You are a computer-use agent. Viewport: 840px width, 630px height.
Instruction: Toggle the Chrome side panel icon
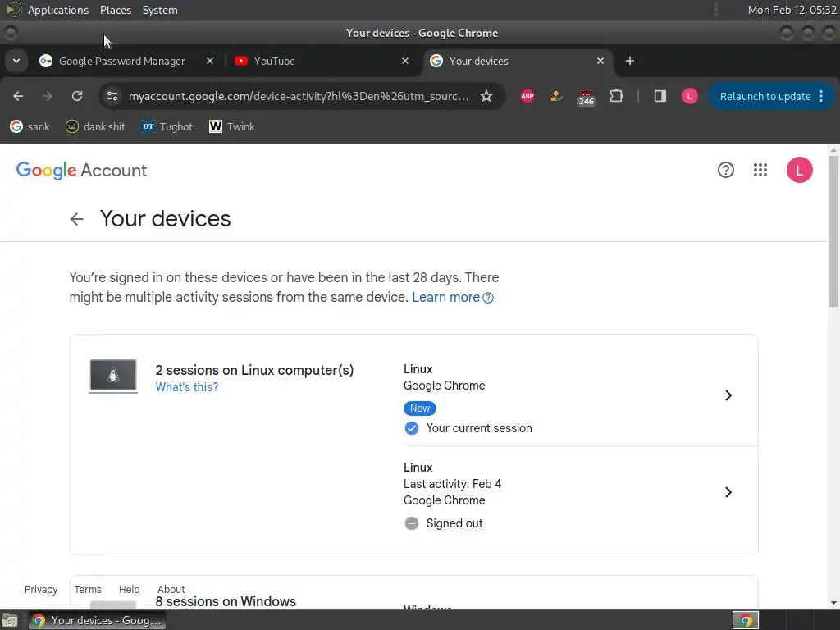pos(660,96)
